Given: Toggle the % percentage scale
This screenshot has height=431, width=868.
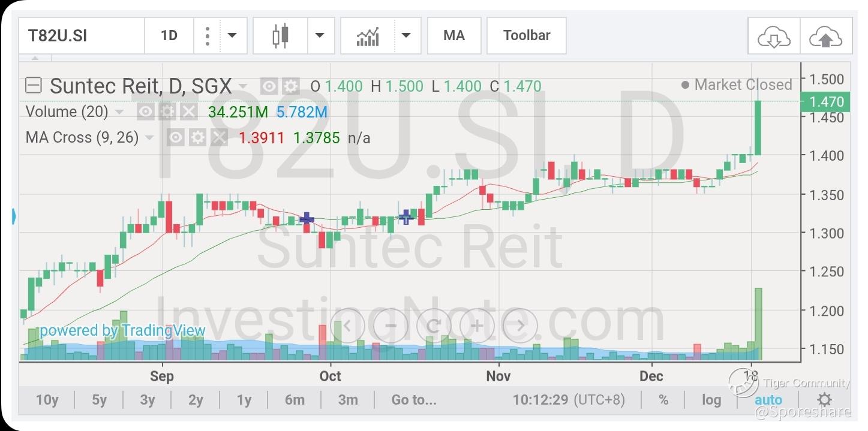Looking at the screenshot, I should 663,400.
